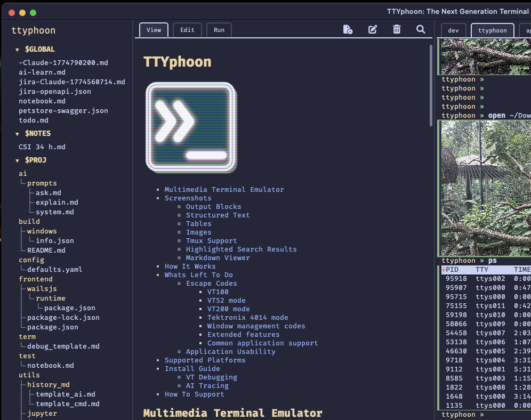Open VT200 mode link
531x420 pixels.
click(x=229, y=309)
